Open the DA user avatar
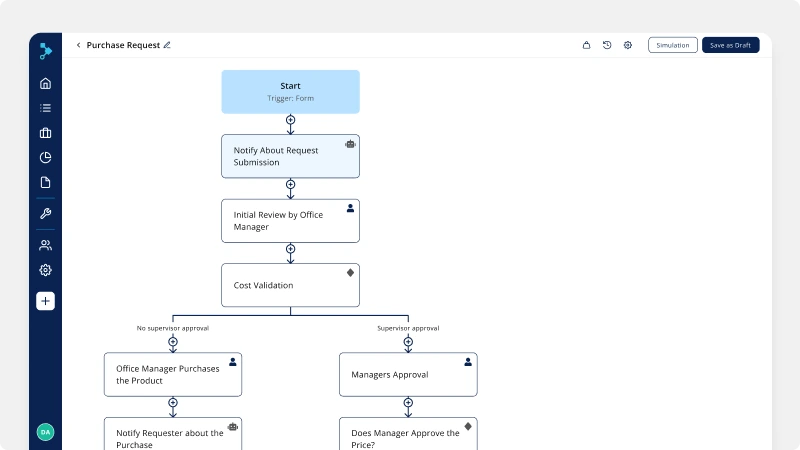 [x=45, y=432]
